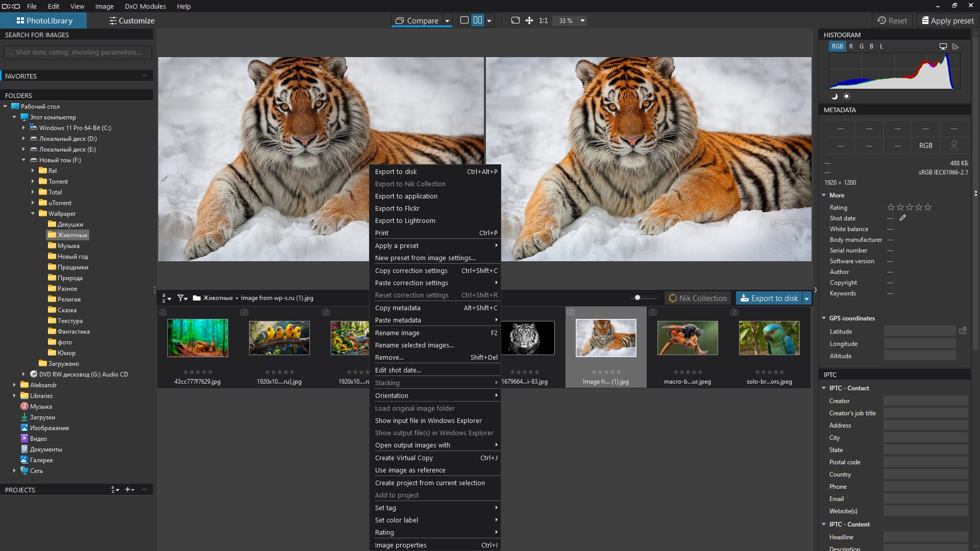
Task: Select the macro-b...ur.jpeg thumbnail
Action: (x=687, y=338)
